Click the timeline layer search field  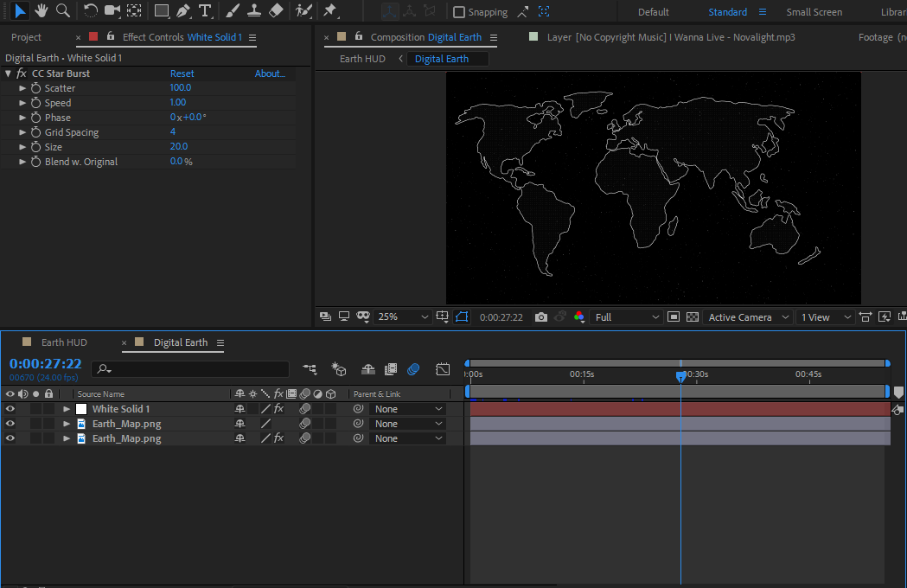click(x=190, y=369)
